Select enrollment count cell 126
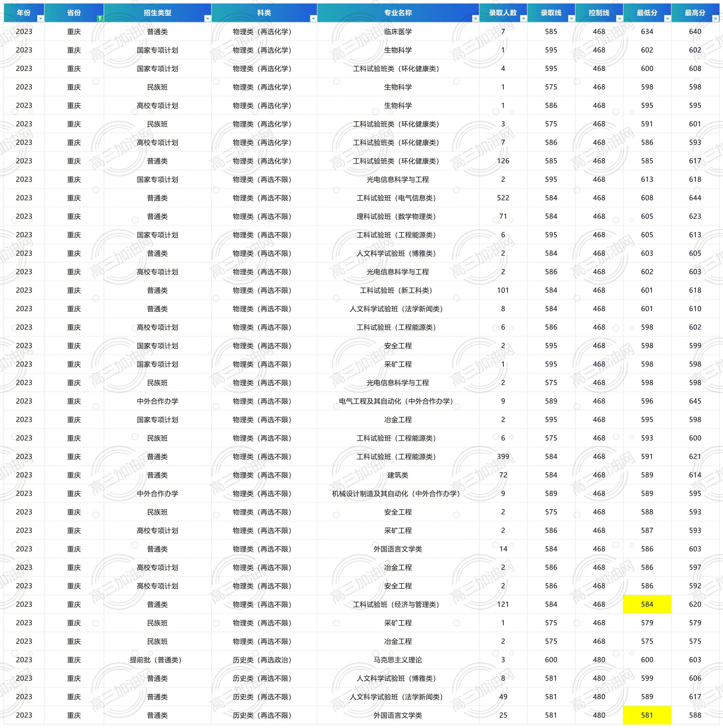 click(x=503, y=161)
